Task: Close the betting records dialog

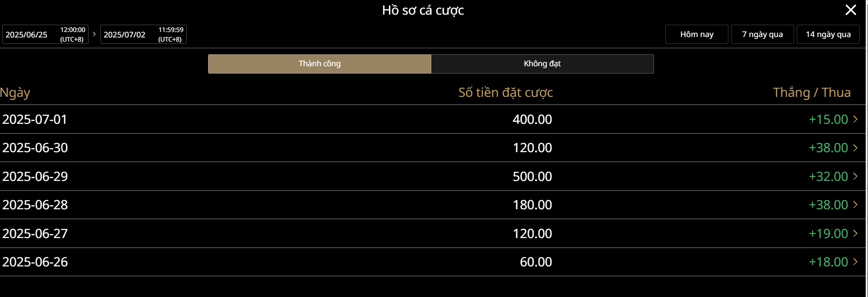Action: coord(850,10)
